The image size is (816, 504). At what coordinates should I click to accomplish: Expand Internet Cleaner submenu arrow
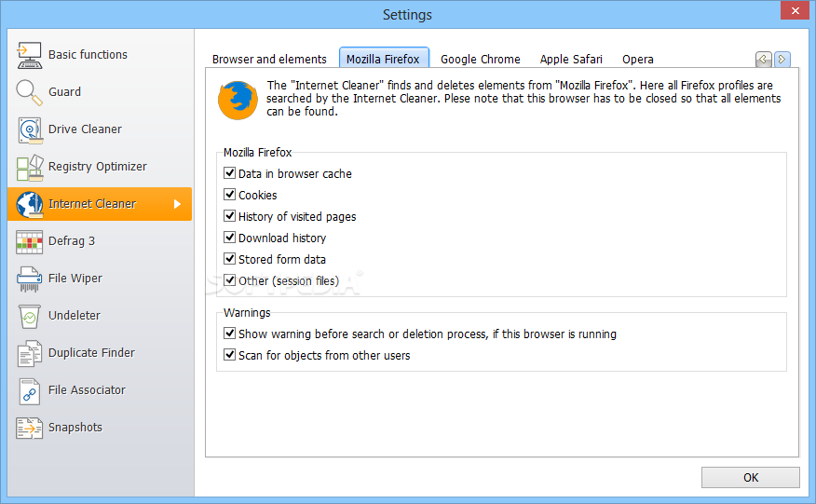pos(178,204)
